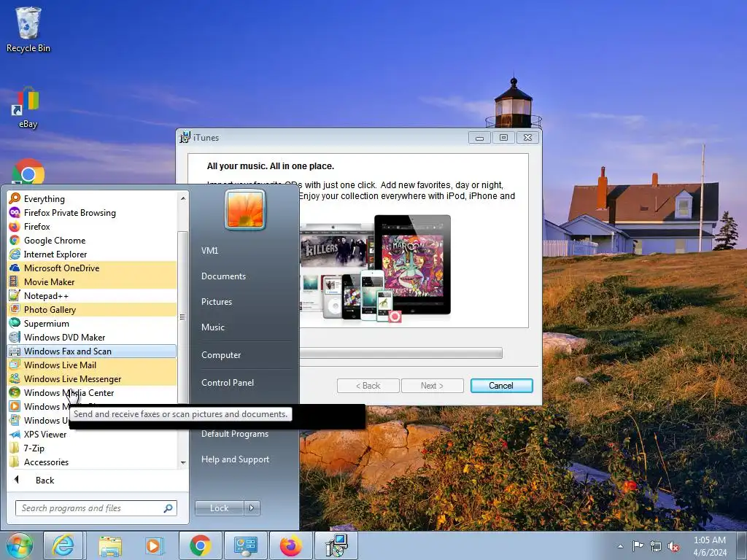Click the user account picture
Image resolution: width=747 pixels, height=560 pixels.
coord(245,209)
